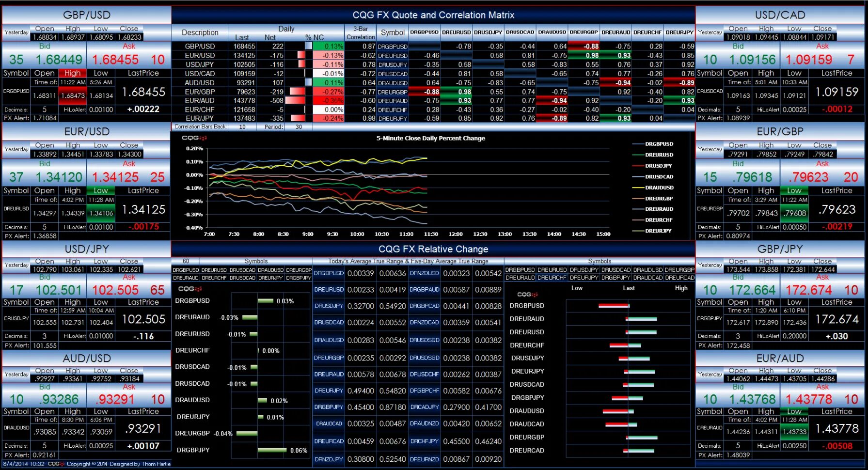Screen dimensions: 868x470
Task: Click the GBP/JPY net change +.030
Action: (837, 336)
